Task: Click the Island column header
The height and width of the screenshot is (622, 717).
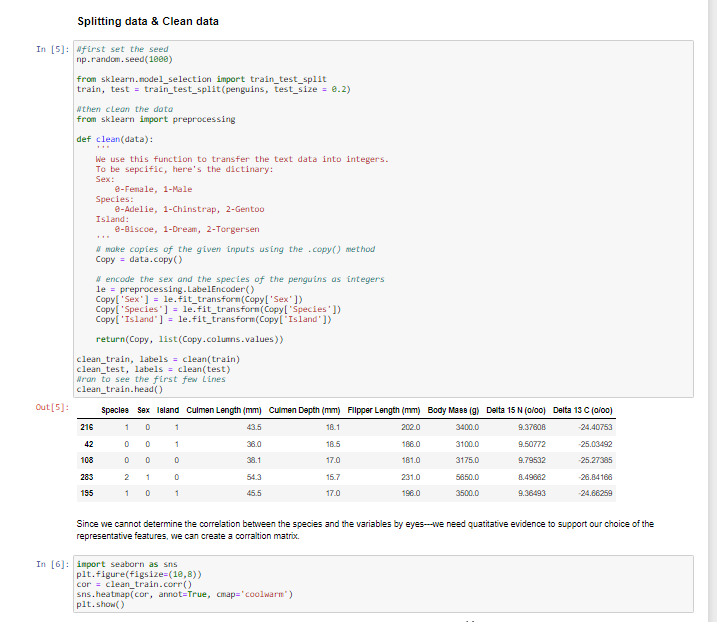Action: tap(168, 410)
